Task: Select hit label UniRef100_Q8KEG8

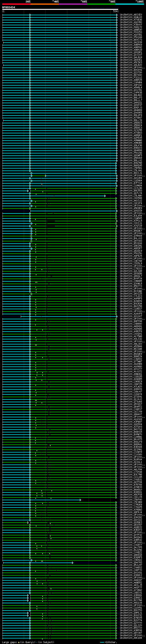Action: tap(131, 555)
